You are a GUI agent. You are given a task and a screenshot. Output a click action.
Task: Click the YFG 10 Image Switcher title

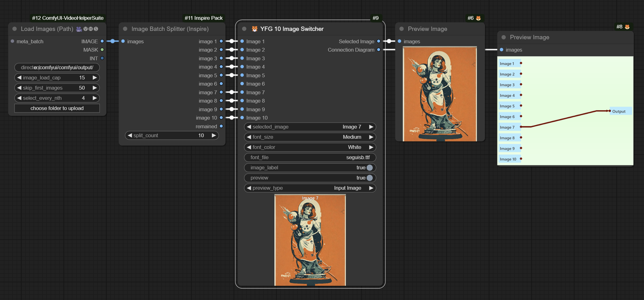(x=292, y=29)
